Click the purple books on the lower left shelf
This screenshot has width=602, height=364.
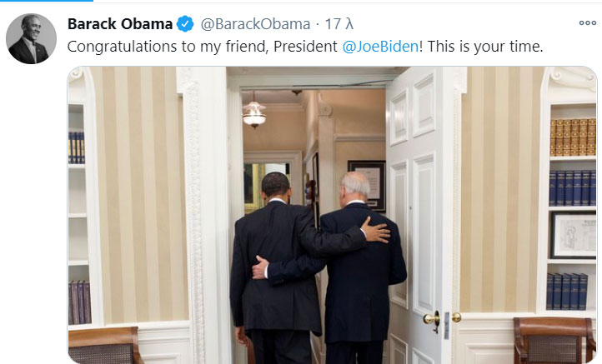80,302
